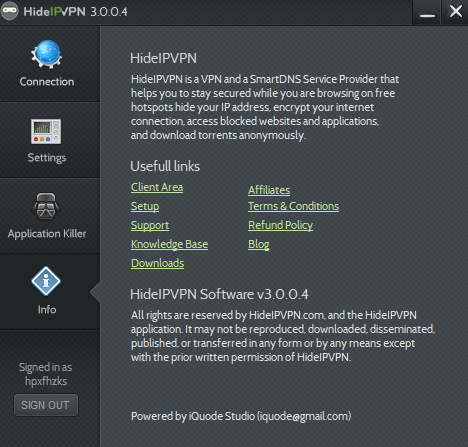The height and width of the screenshot is (447, 468).
Task: View the Terms & Conditions link
Action: pyautogui.click(x=293, y=206)
